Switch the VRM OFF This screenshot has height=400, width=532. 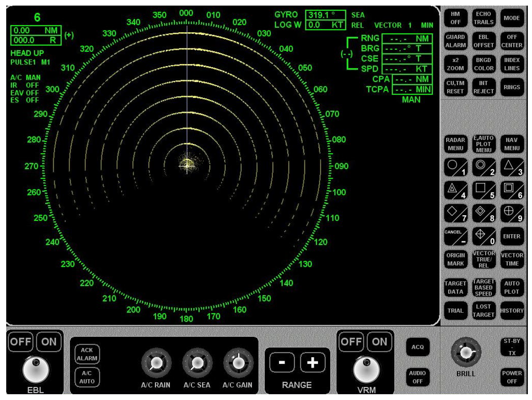click(x=351, y=342)
